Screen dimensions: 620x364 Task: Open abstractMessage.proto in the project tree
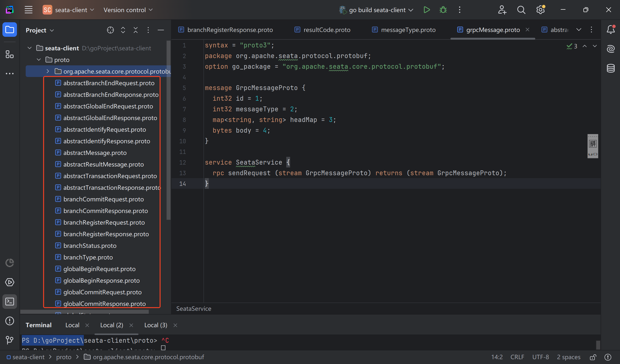[x=95, y=153]
